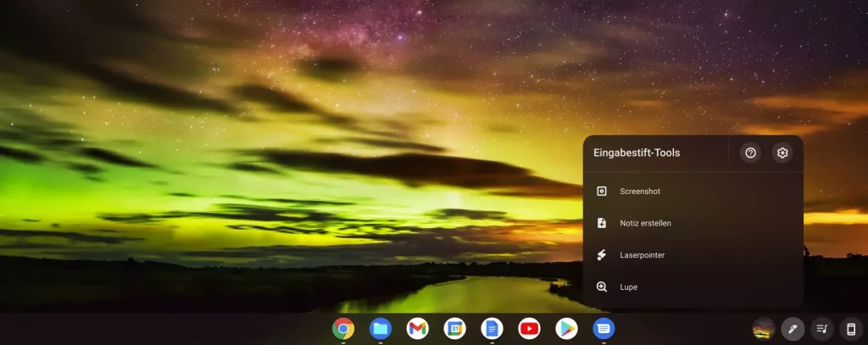The height and width of the screenshot is (345, 868).
Task: Launch the Files app
Action: click(381, 329)
